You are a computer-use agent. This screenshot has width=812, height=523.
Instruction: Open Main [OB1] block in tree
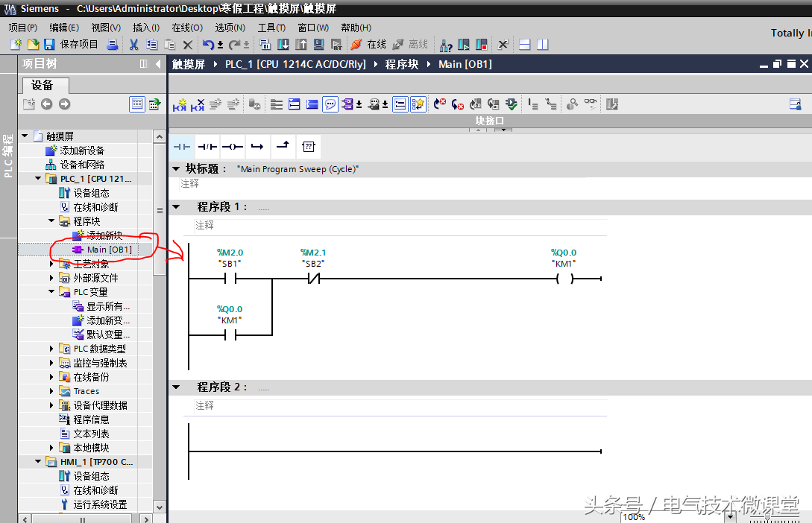pos(110,250)
